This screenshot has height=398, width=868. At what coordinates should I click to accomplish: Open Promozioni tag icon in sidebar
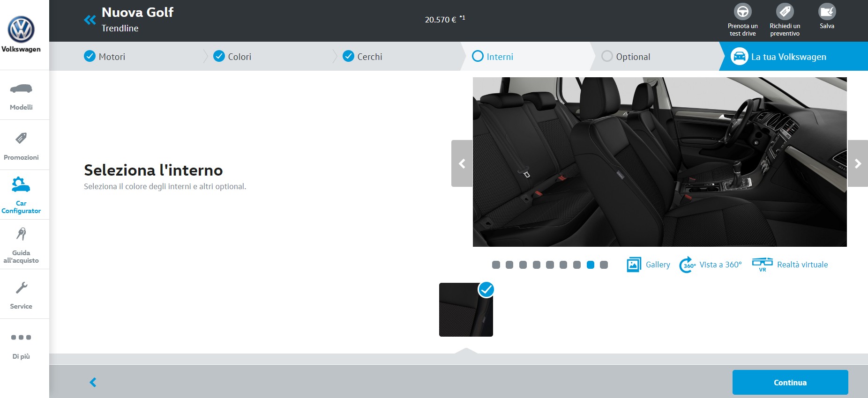(21, 138)
